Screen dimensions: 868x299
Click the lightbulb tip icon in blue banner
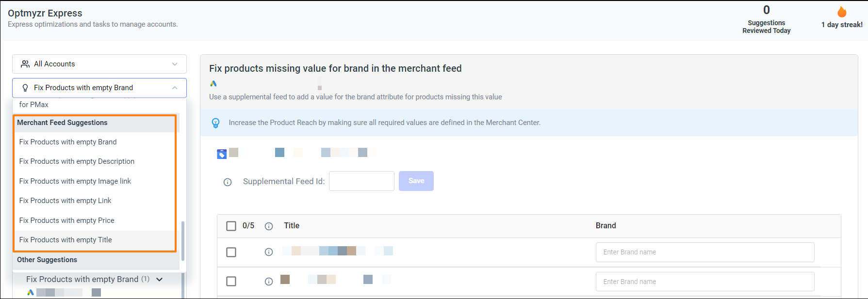click(216, 123)
